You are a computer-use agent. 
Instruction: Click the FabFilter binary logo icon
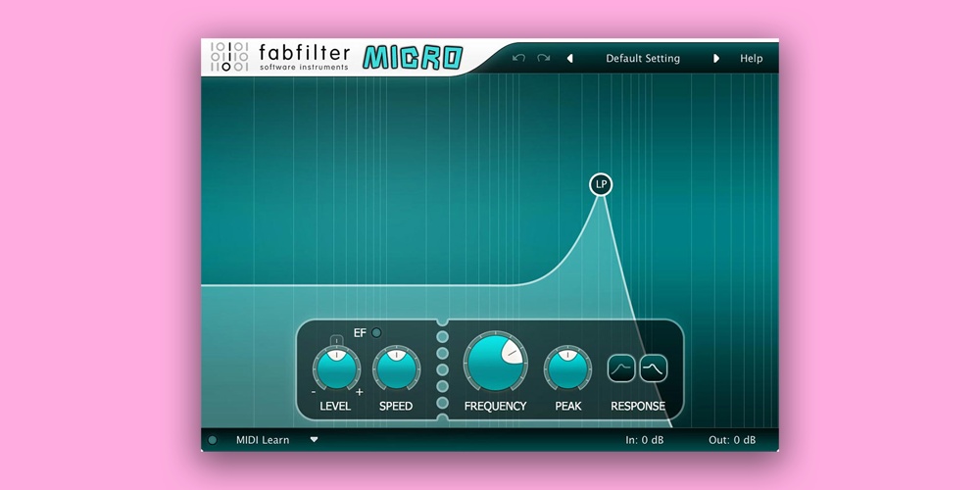pos(228,58)
